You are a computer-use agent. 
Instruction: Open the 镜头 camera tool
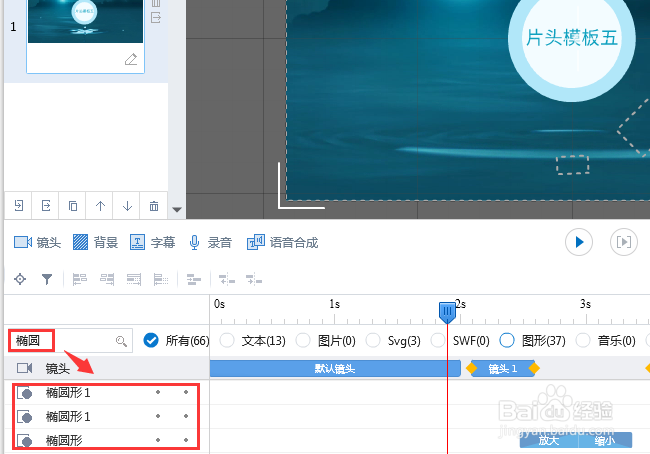coord(37,242)
